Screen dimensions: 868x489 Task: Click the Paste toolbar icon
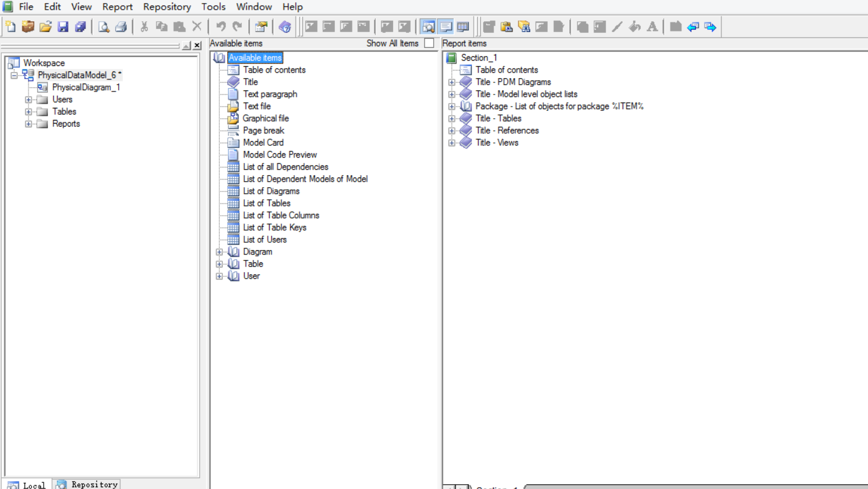pos(179,27)
